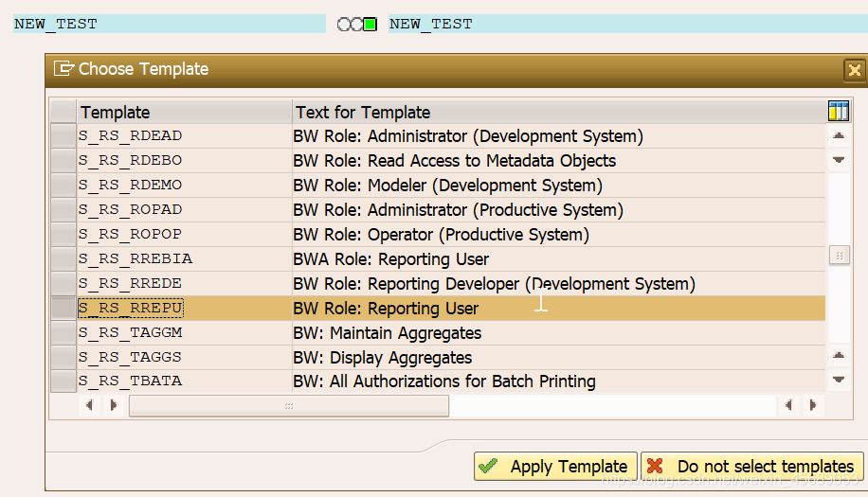Click Do not select templates button
Screen dimensions: 868x497
(x=751, y=467)
